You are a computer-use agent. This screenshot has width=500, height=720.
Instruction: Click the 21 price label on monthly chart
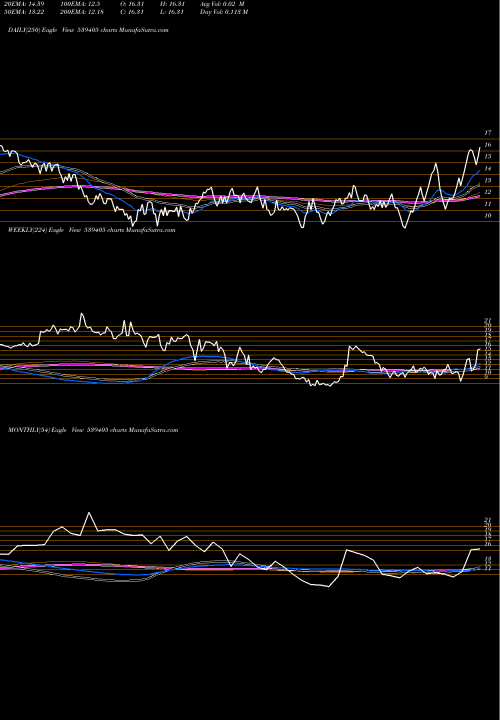pos(488,520)
